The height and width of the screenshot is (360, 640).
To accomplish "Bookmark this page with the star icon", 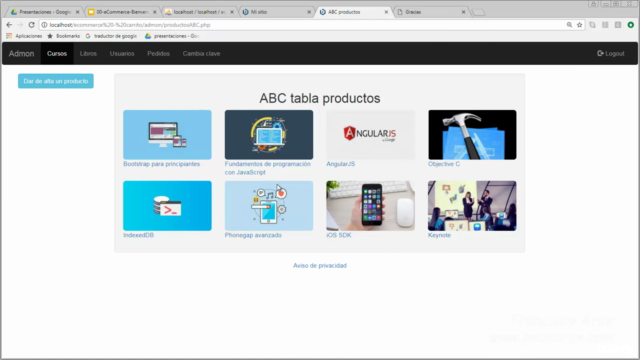I will click(x=580, y=25).
